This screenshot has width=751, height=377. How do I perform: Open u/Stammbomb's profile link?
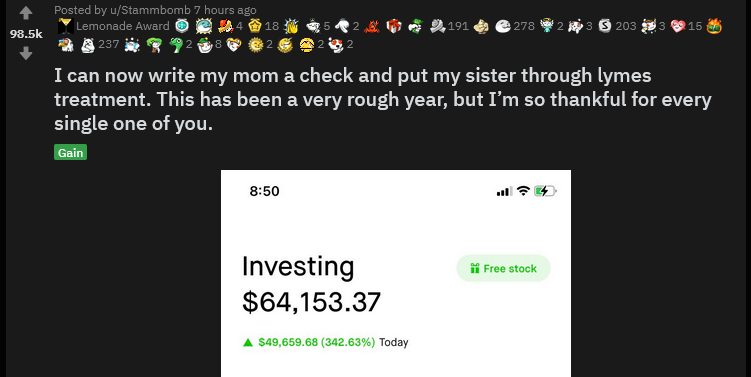point(150,10)
